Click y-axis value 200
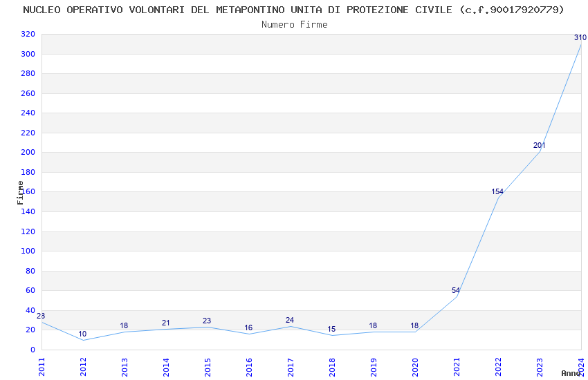The width and height of the screenshot is (588, 380). (x=28, y=153)
